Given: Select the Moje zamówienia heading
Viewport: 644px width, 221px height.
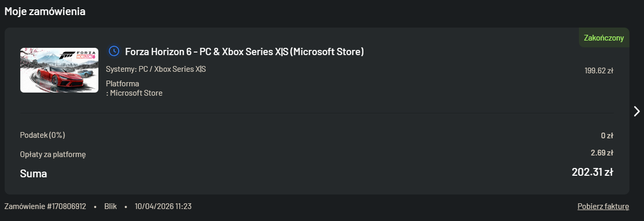Looking at the screenshot, I should [x=45, y=11].
